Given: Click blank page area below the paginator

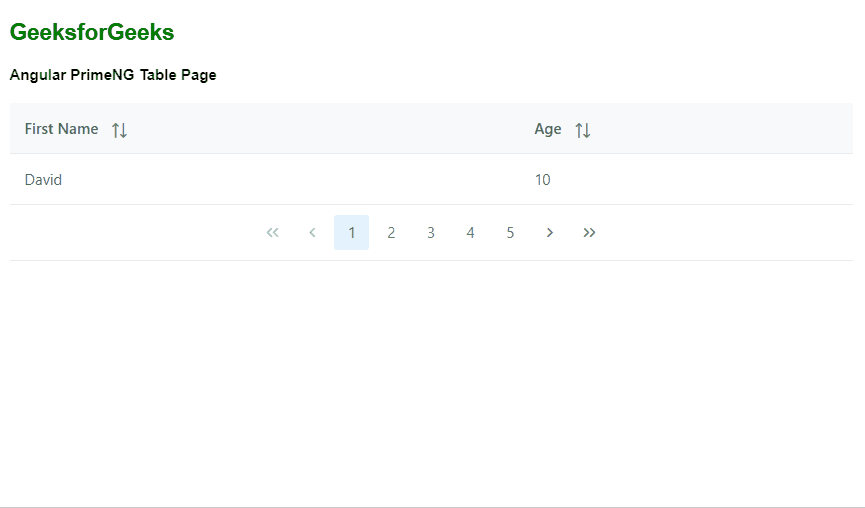Looking at the screenshot, I should click(430, 380).
